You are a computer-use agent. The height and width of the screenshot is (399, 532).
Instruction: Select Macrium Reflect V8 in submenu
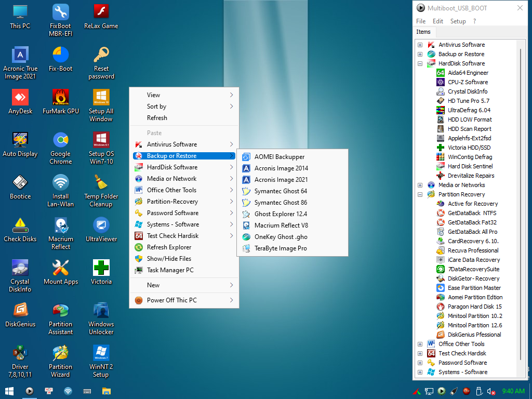point(281,225)
